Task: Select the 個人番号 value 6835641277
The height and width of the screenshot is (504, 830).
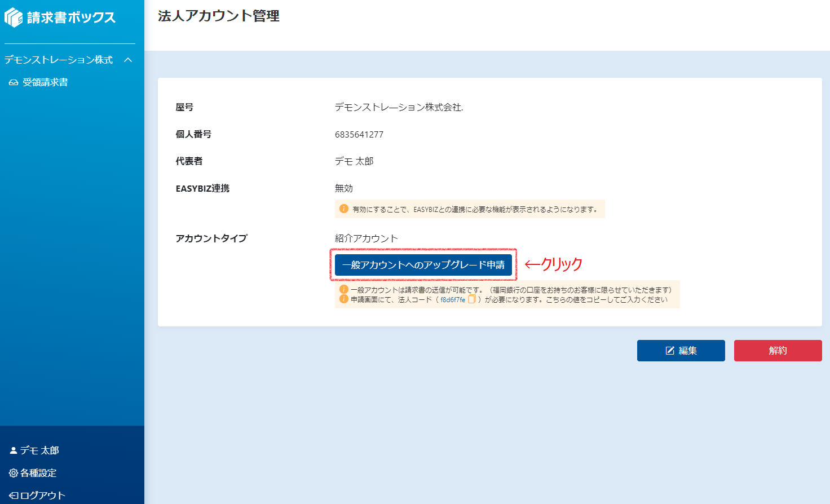Action: [359, 134]
